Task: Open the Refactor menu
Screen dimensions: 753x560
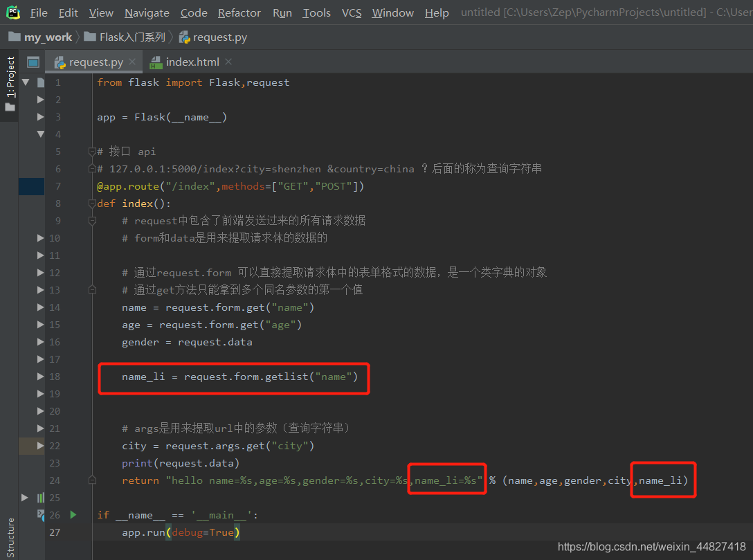Action: (239, 13)
